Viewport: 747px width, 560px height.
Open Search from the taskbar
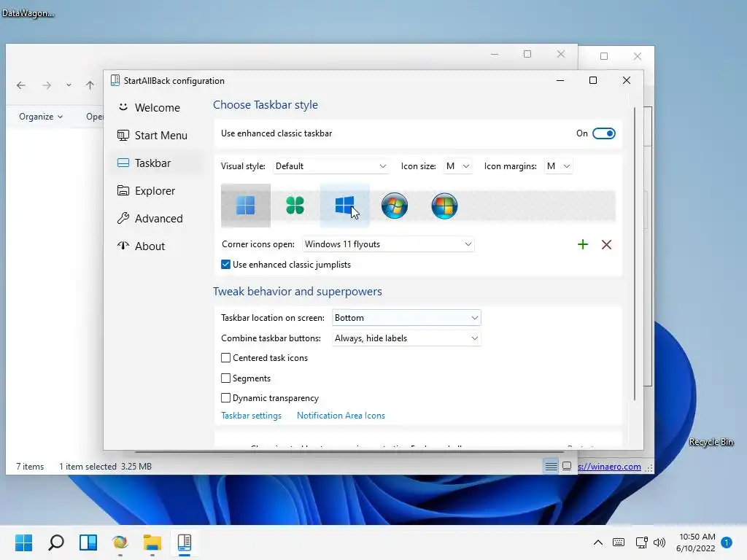point(55,542)
